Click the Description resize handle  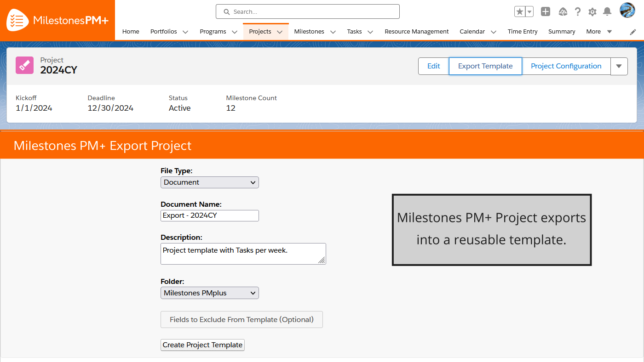tap(322, 260)
